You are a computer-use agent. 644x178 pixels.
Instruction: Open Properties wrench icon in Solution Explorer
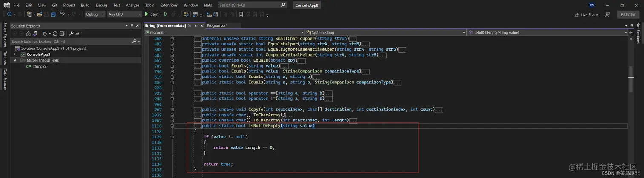(x=71, y=33)
